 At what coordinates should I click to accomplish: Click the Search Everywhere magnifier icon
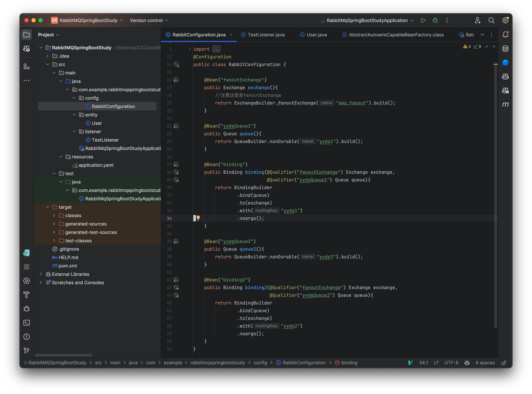[491, 20]
